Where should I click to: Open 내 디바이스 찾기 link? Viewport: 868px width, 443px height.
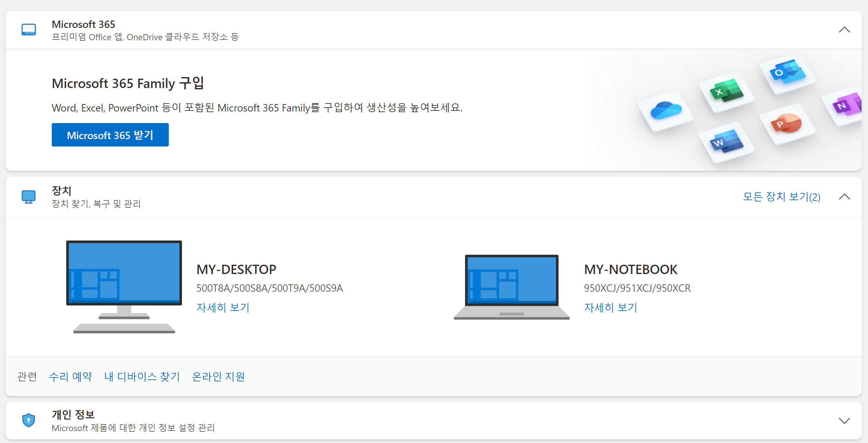(142, 377)
